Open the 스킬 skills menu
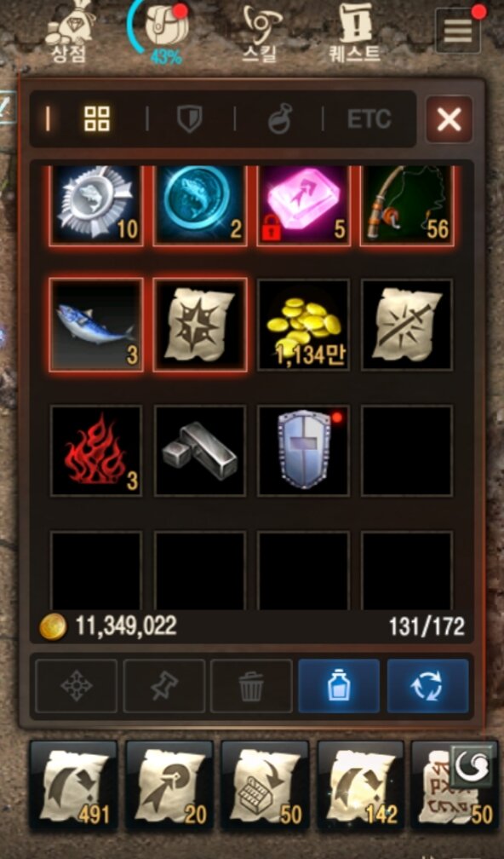 pos(261,32)
